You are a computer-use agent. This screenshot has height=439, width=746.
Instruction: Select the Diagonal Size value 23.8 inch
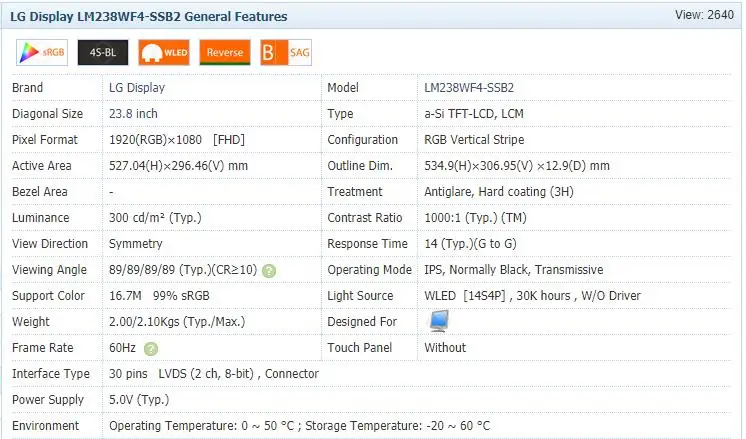tap(133, 114)
